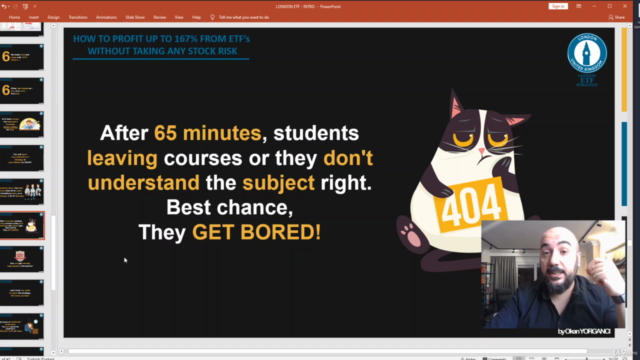Toggle the Comments pane in status bar
The width and height of the screenshot is (640, 360).
tap(494, 358)
